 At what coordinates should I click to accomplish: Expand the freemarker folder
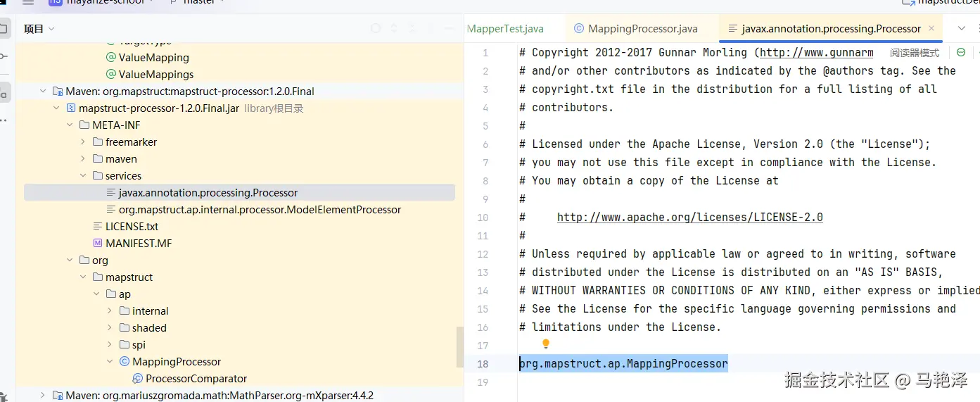coord(83,142)
